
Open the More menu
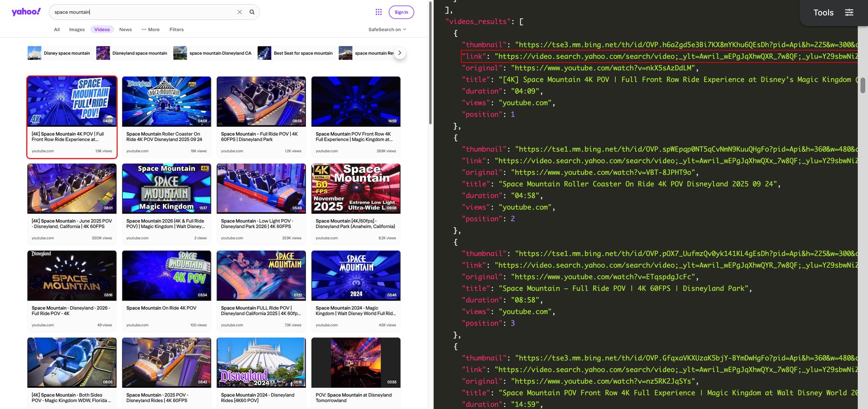point(151,29)
